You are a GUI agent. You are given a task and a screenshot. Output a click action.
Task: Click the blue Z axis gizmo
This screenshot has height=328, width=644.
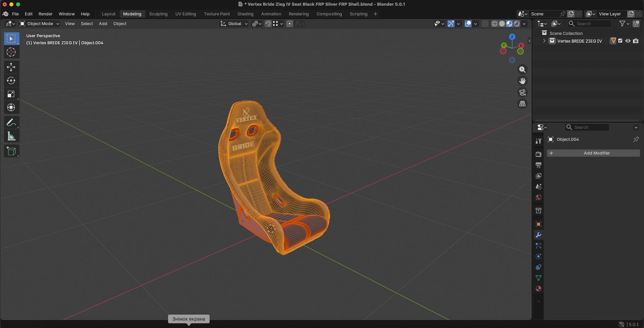pos(512,37)
